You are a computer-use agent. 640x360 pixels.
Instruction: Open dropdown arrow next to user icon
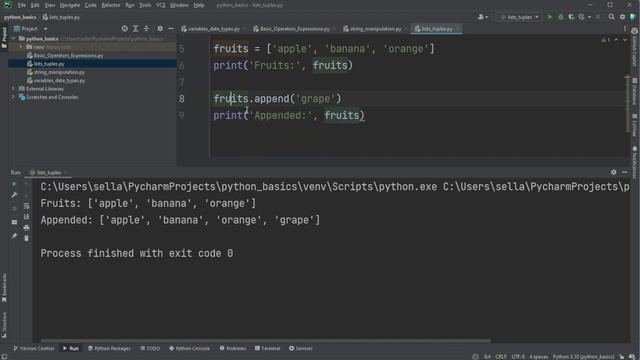(x=487, y=17)
